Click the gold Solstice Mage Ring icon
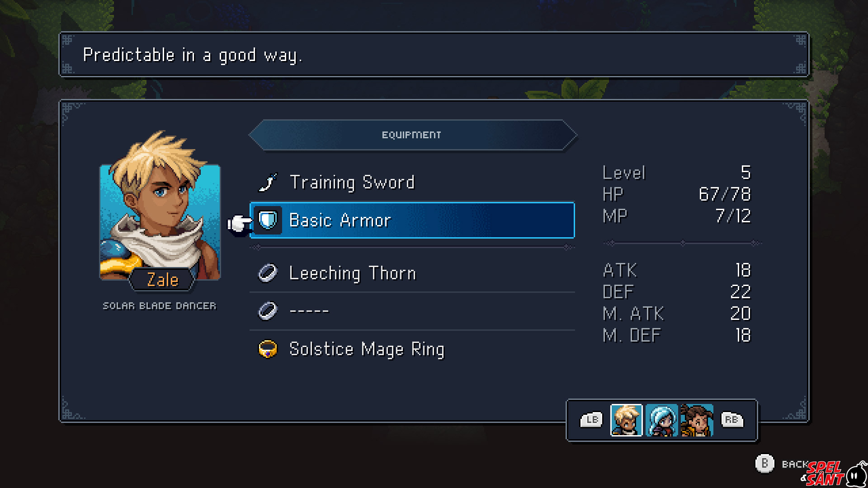Viewport: 868px width, 488px height. pyautogui.click(x=268, y=349)
